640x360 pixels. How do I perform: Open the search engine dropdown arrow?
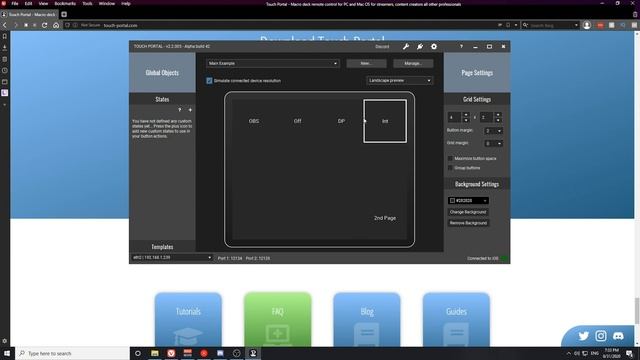coord(576,25)
